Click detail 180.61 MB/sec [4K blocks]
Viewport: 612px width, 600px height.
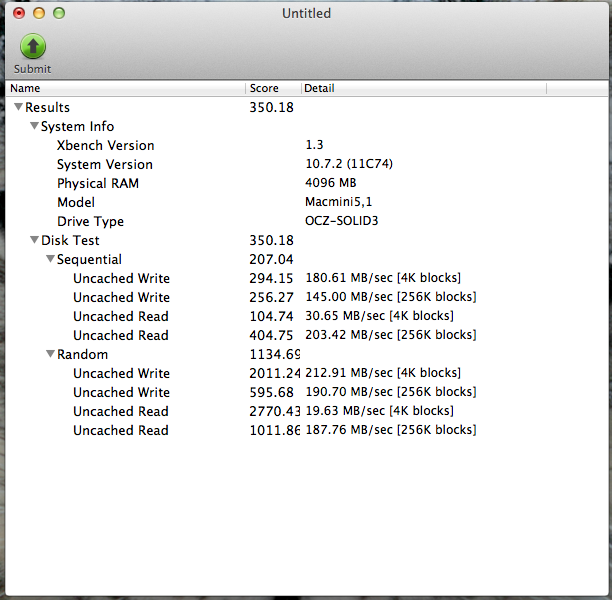[x=383, y=278]
